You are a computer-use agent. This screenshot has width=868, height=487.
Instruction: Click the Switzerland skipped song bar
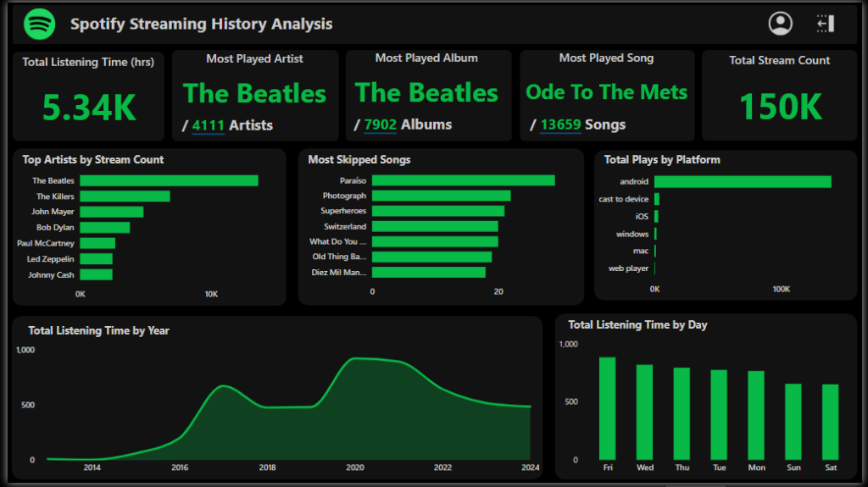coord(435,226)
